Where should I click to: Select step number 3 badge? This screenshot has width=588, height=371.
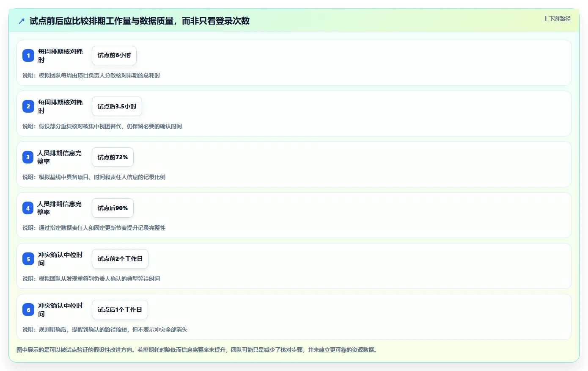point(28,157)
